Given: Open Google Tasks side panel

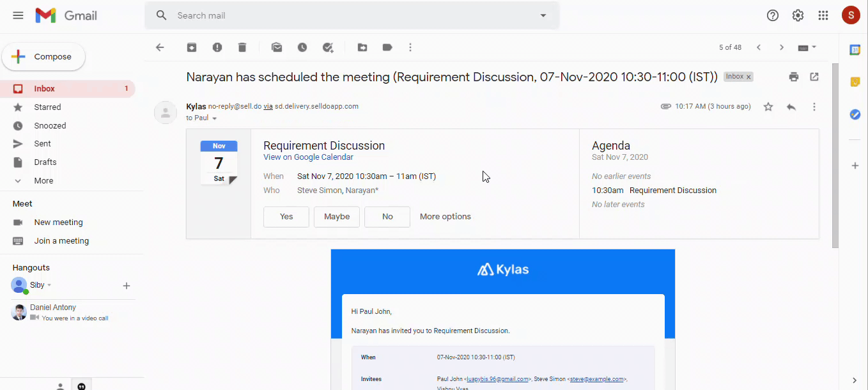Looking at the screenshot, I should click(855, 114).
